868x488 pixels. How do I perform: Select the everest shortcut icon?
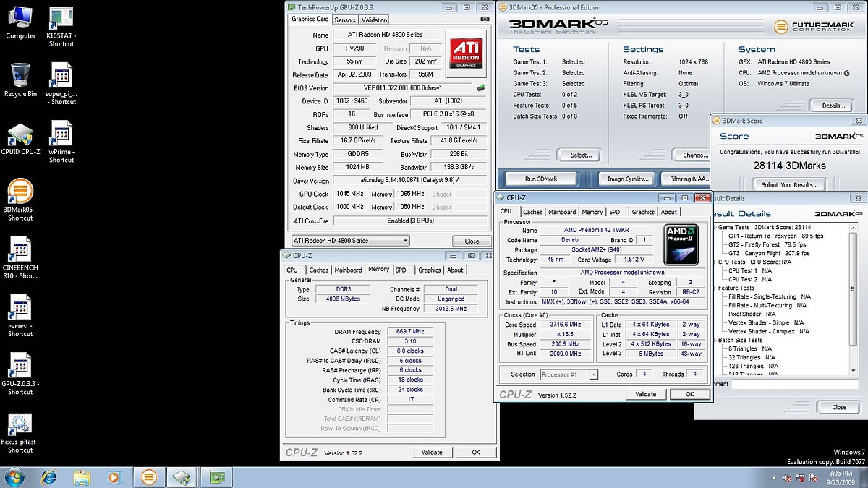point(20,317)
